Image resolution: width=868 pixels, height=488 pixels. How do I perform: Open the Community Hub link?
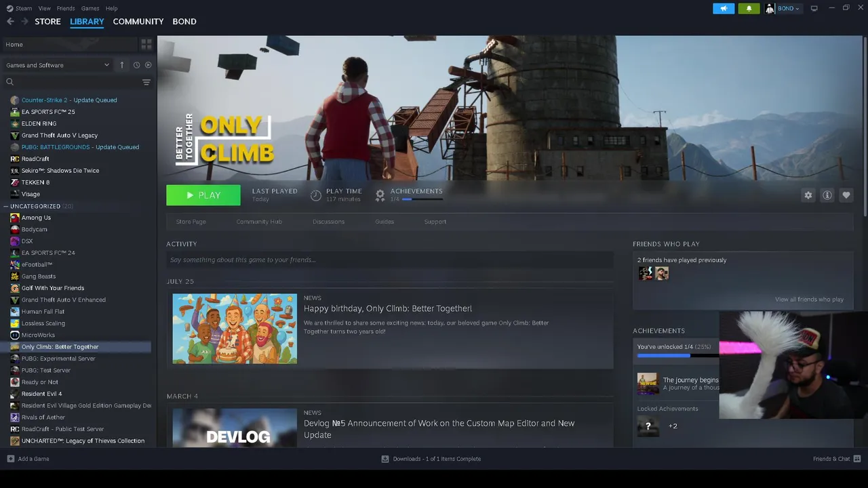(259, 222)
